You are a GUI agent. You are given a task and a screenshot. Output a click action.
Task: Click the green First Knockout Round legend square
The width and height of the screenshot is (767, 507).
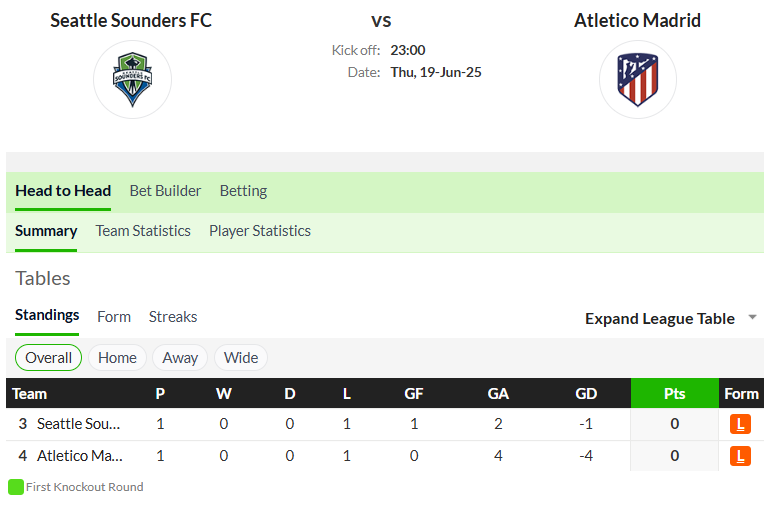pos(16,487)
